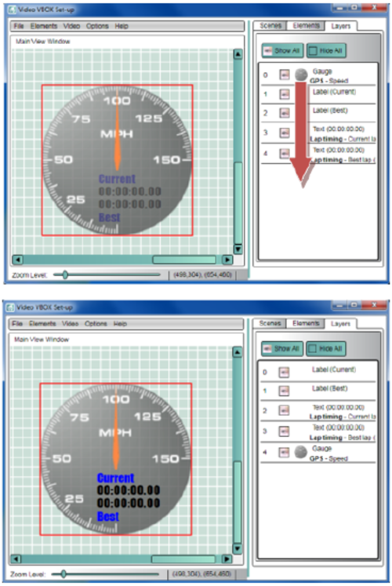The image size is (392, 586).
Task: Click the vertical scrollbar down arrow in lower window
Action: click(238, 548)
